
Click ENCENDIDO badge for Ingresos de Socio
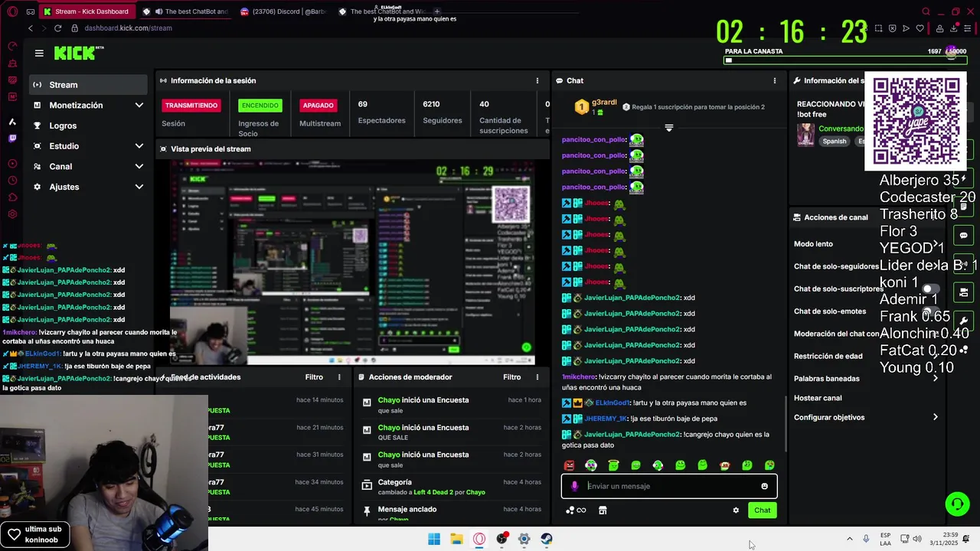coord(260,106)
